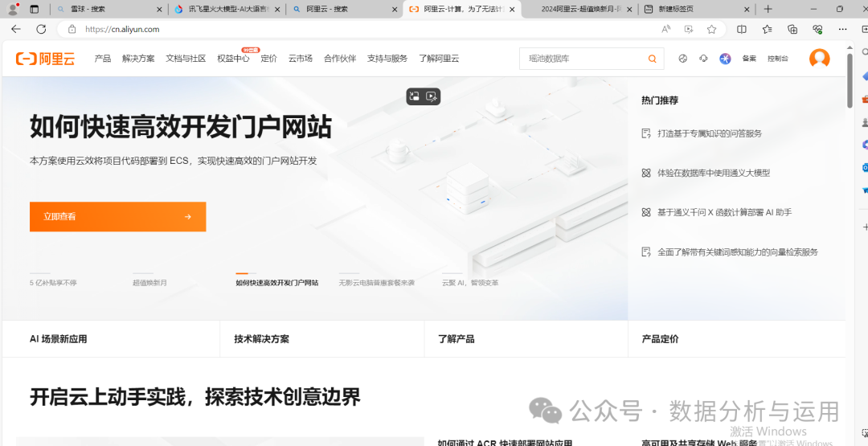Open the 文档与社区 menu

coord(186,59)
